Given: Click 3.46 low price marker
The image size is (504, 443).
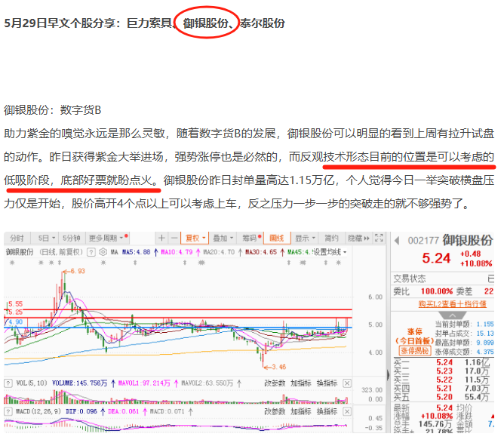Looking at the screenshot, I should [278, 367].
